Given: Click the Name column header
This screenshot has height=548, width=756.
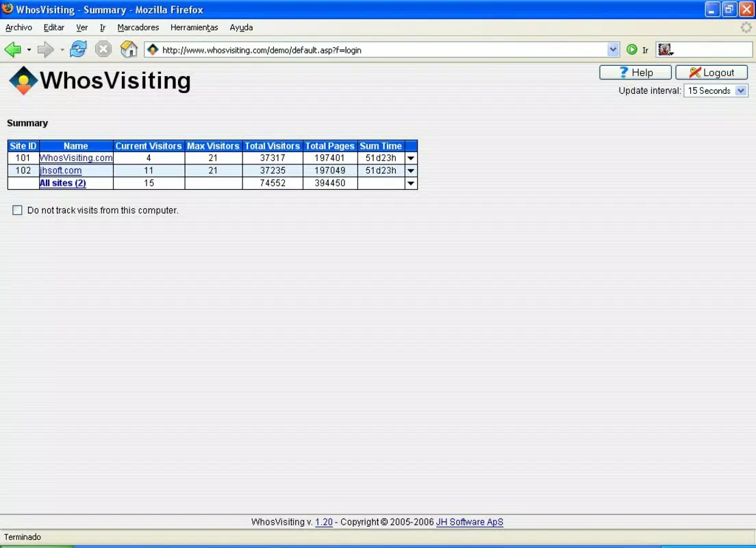Looking at the screenshot, I should tap(76, 146).
